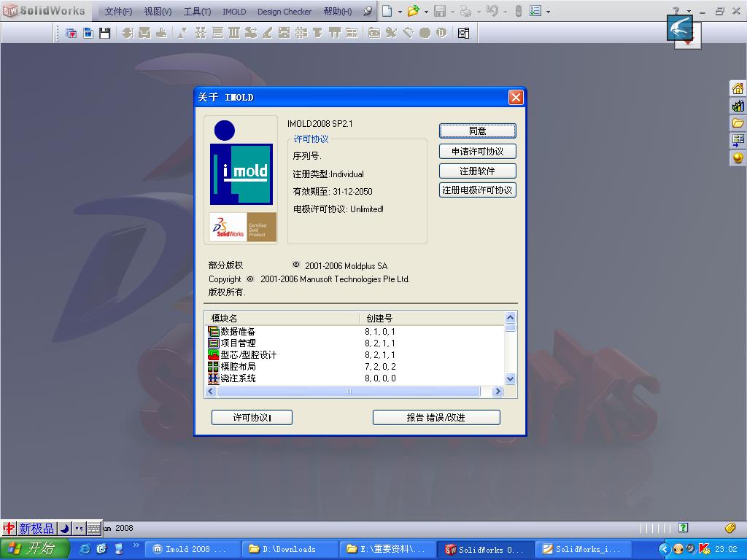Screen dimensions: 747x560
Task: Click the 同意 (Agree) button
Action: (x=477, y=131)
